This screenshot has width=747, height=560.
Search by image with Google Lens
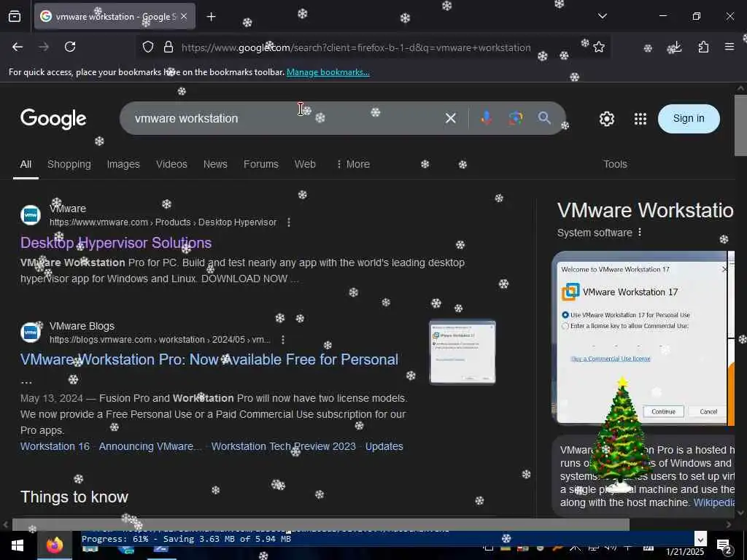[x=515, y=118]
